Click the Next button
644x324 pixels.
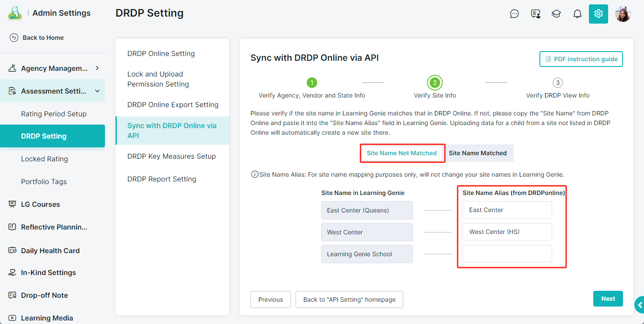click(608, 299)
